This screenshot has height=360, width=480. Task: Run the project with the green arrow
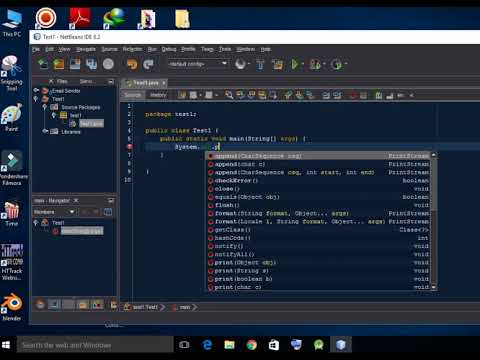point(295,64)
